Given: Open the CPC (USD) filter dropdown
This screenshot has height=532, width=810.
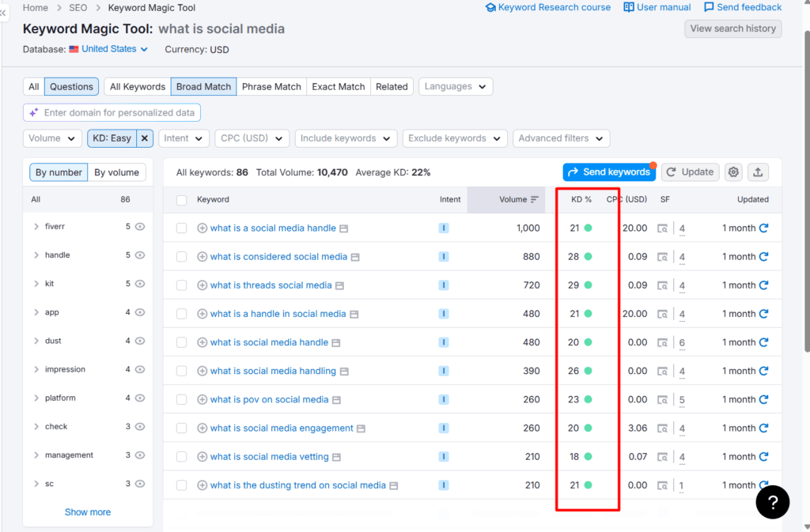Looking at the screenshot, I should tap(252, 138).
